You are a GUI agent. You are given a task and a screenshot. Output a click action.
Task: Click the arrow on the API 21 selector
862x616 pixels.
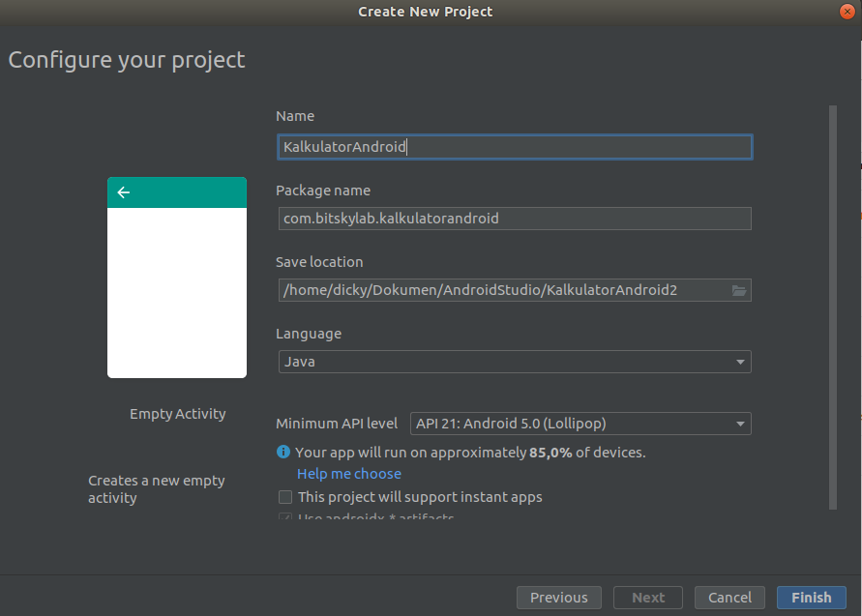pos(738,423)
